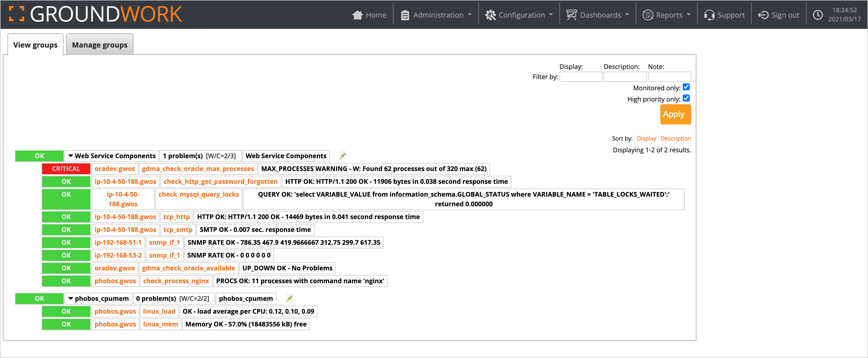
Task: Collapse the Web Service Components group
Action: tap(71, 156)
